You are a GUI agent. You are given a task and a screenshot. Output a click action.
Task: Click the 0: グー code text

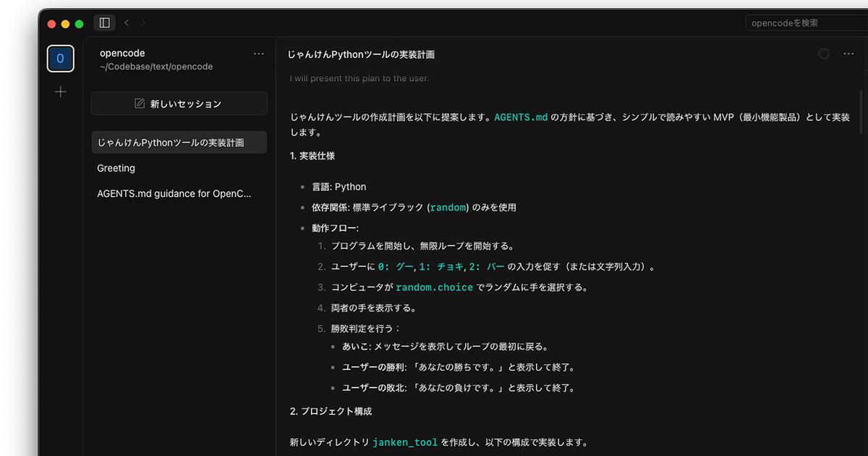tap(396, 267)
